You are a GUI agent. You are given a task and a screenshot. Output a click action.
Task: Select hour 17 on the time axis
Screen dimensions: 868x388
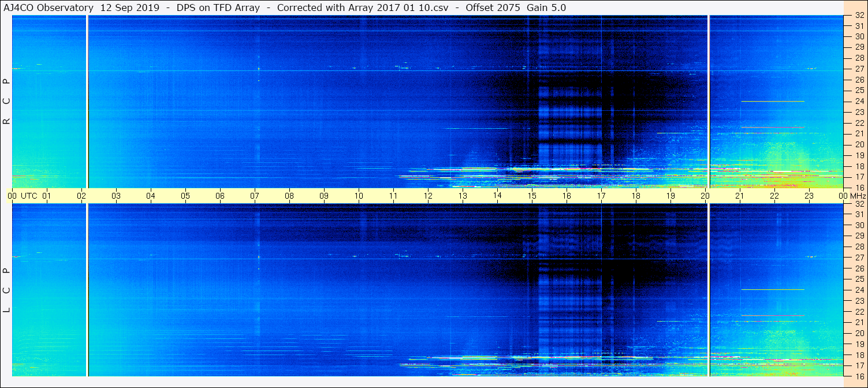(601, 196)
